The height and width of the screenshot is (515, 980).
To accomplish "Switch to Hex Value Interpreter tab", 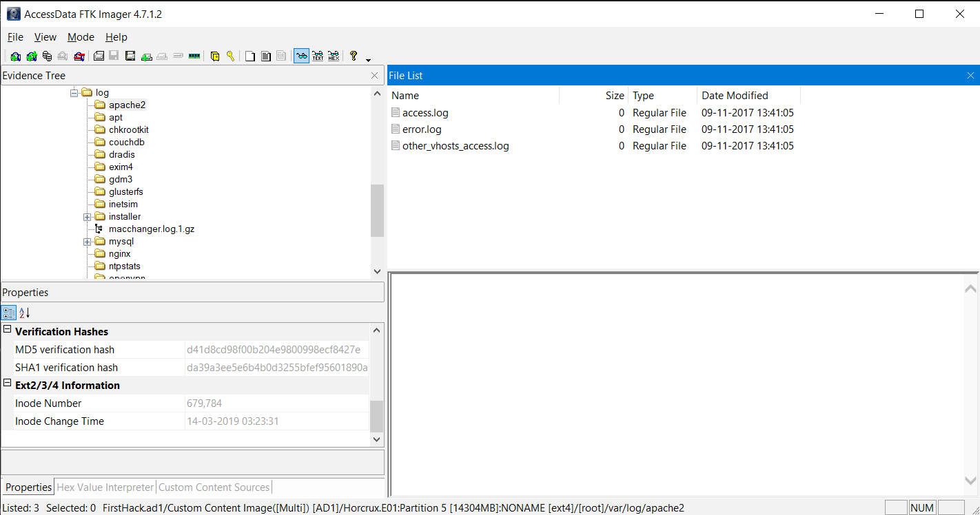I will [x=105, y=487].
